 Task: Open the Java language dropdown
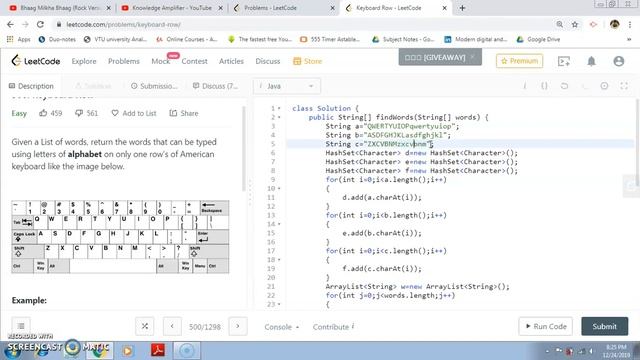click(x=287, y=86)
